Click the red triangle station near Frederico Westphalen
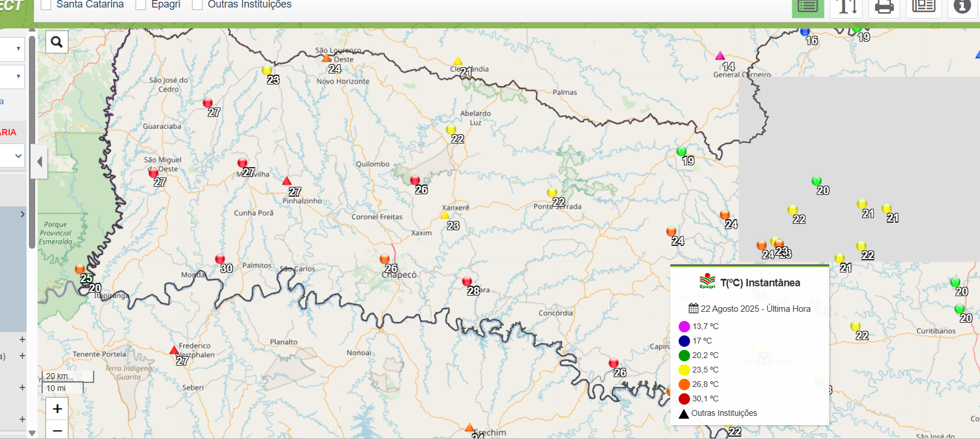Viewport: 980px width, 439px height. point(174,350)
